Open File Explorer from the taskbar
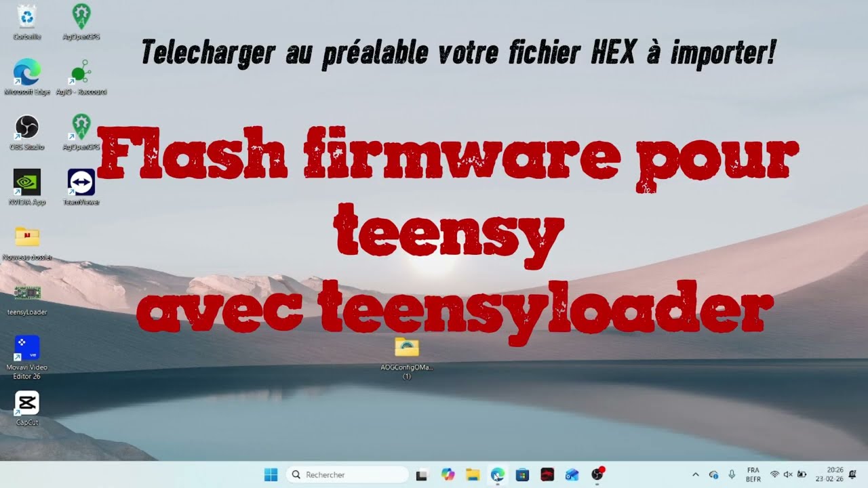This screenshot has width=868, height=488. click(x=473, y=474)
